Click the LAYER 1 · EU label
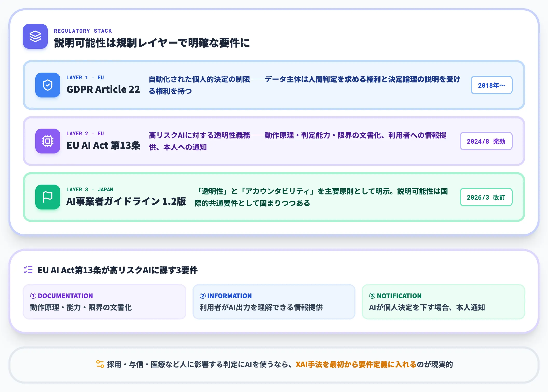Image resolution: width=548 pixels, height=392 pixels. click(85, 78)
